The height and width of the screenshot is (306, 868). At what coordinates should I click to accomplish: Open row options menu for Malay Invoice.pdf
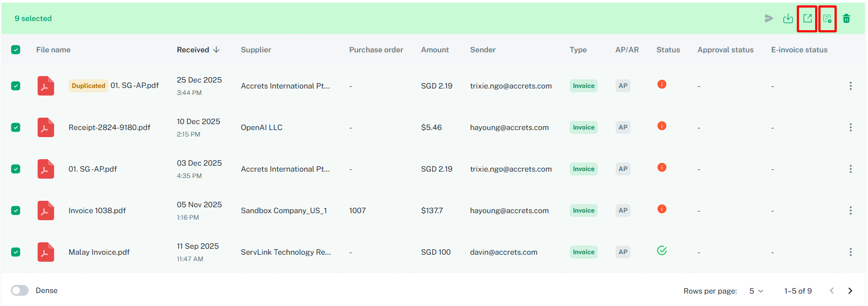point(850,252)
